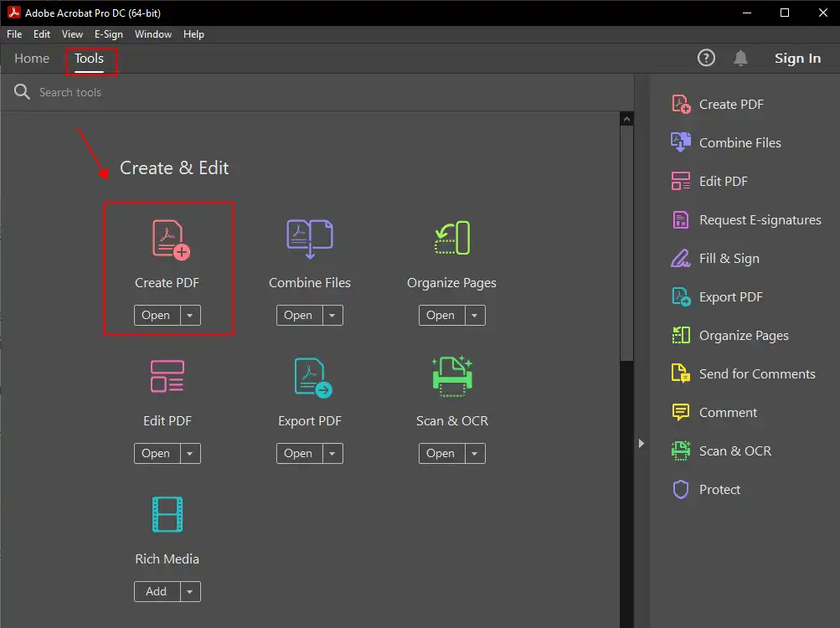Select the Protect shield icon
Image resolution: width=840 pixels, height=628 pixels.
tap(681, 489)
